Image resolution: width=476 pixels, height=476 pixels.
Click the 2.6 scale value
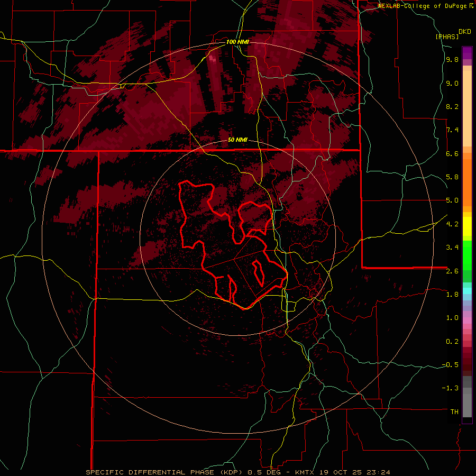[x=452, y=271]
